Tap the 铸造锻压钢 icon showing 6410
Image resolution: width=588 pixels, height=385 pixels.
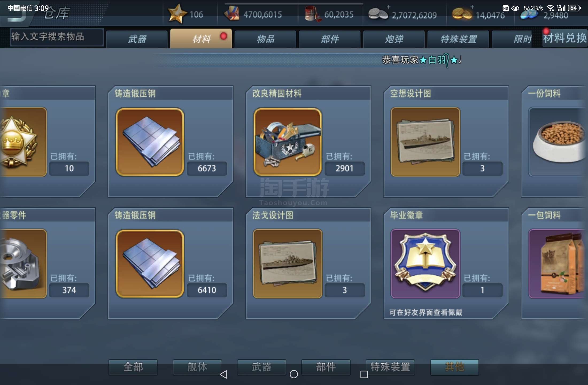(x=150, y=264)
